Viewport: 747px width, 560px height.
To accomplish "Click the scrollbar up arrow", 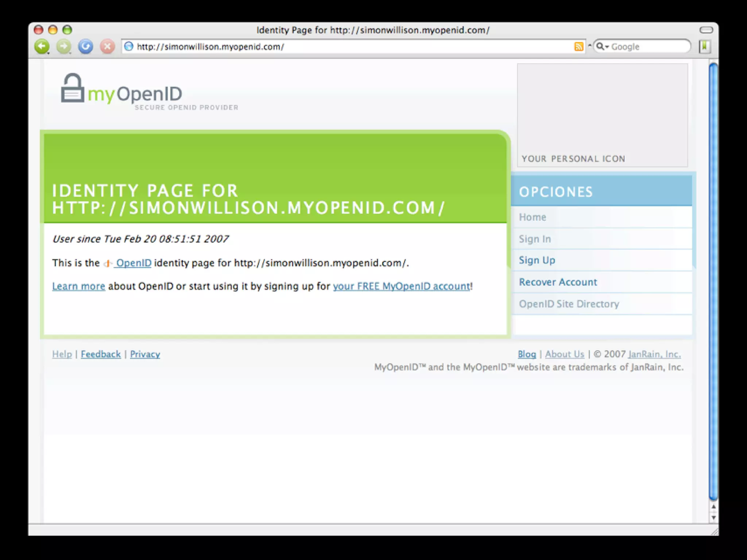I will (x=713, y=507).
